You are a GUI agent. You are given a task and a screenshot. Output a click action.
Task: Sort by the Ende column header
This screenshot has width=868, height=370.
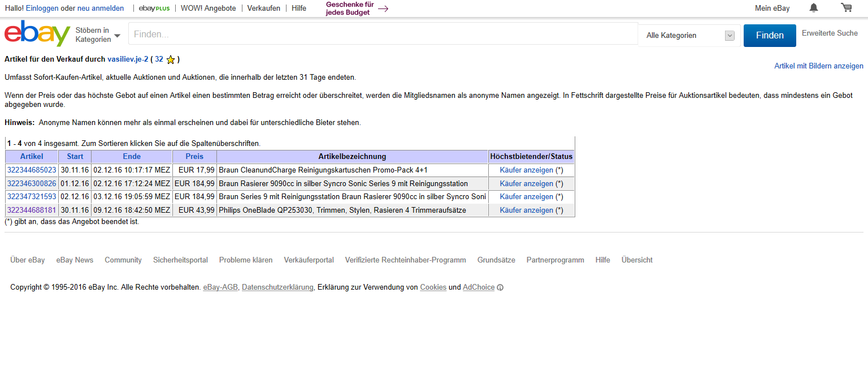tap(132, 156)
